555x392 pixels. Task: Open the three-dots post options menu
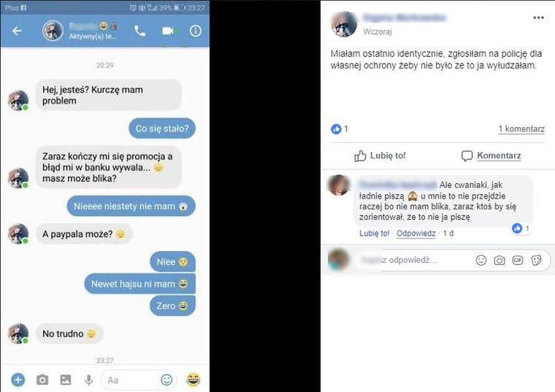pos(538,18)
